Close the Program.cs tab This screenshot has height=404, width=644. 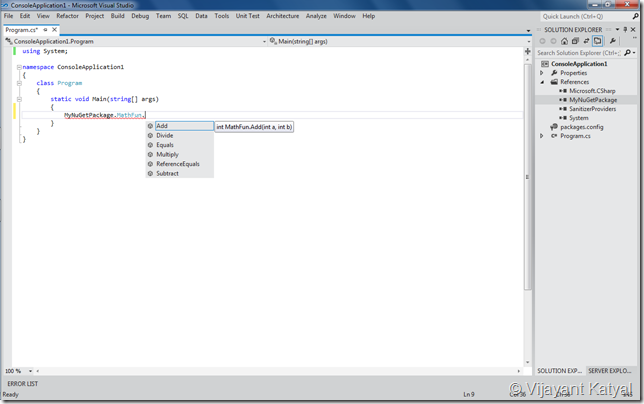[54, 30]
